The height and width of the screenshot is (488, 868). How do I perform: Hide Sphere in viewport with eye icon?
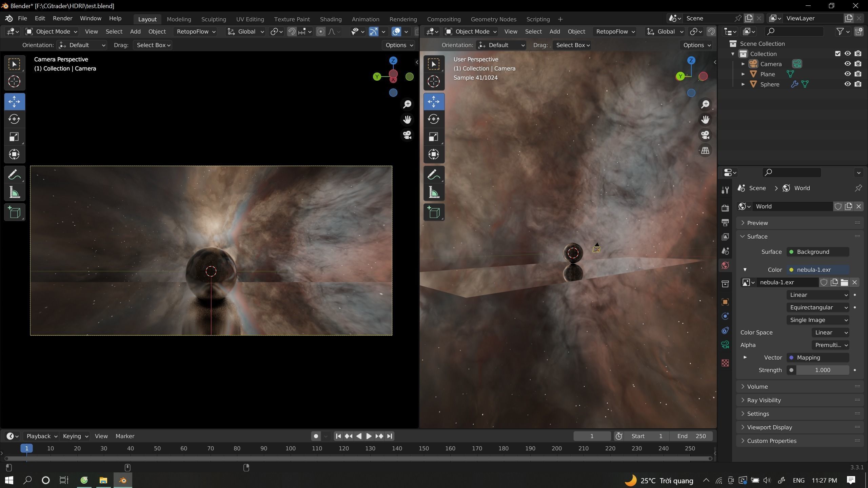click(x=847, y=84)
